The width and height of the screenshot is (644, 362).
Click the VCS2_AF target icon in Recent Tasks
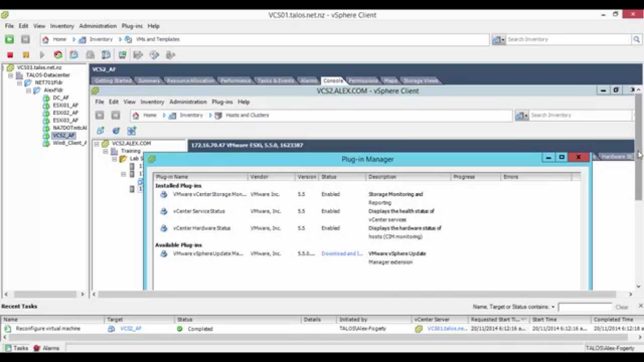pyautogui.click(x=111, y=329)
